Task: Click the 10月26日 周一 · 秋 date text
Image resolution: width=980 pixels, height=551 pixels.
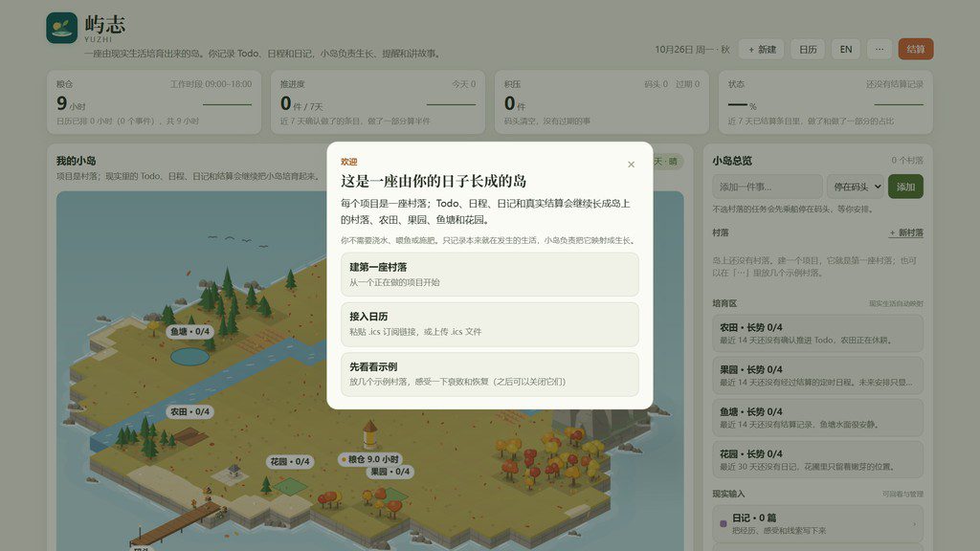Action: click(x=693, y=50)
